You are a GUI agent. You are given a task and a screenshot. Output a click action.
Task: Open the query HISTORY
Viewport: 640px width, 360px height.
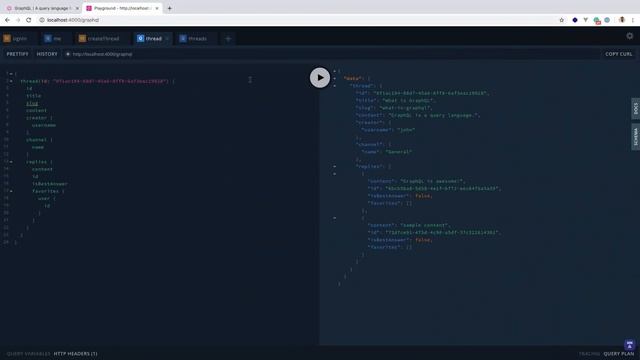tap(47, 54)
